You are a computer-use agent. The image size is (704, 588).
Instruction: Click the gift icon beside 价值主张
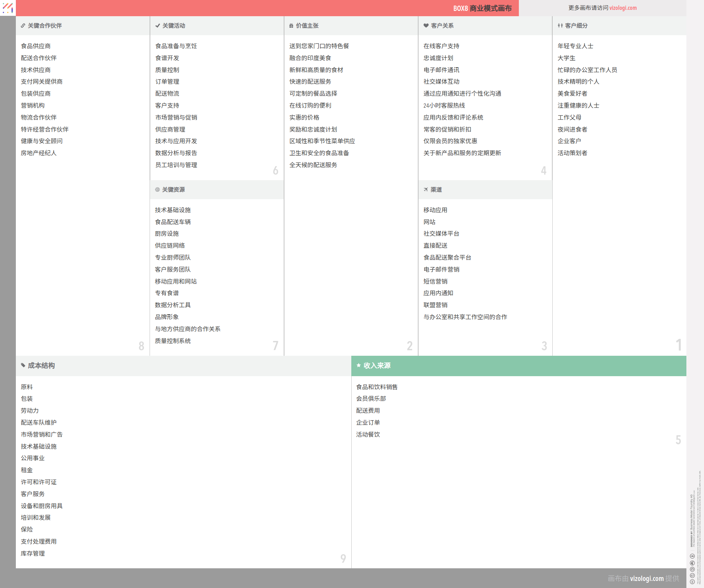click(291, 26)
